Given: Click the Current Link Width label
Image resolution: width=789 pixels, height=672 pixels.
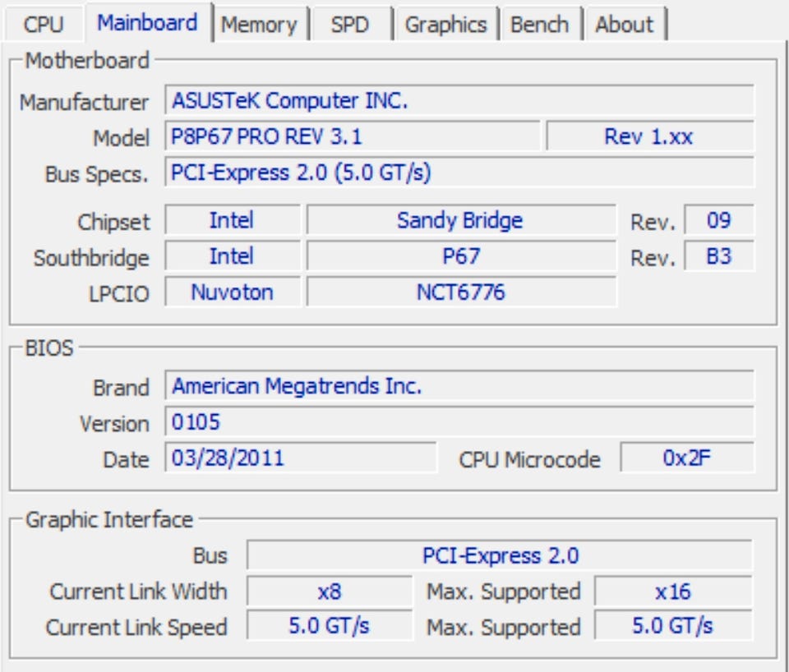Looking at the screenshot, I should [x=138, y=591].
